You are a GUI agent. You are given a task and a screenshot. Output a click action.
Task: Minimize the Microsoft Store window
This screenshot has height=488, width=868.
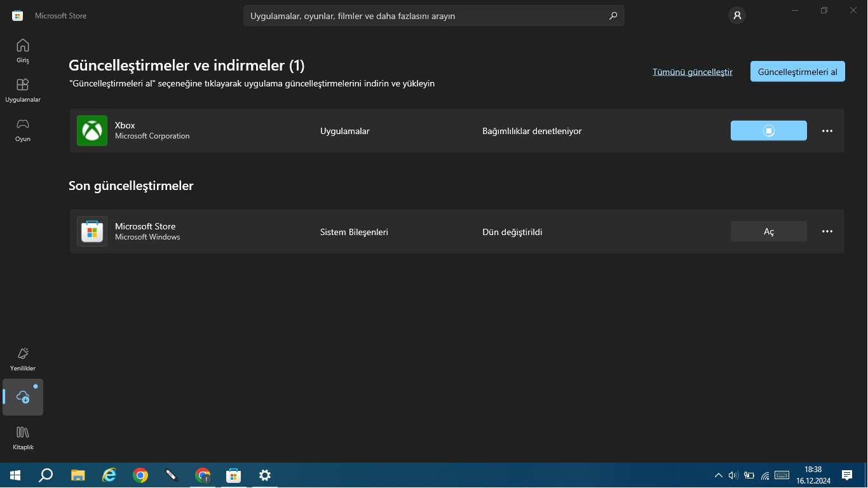coord(796,10)
